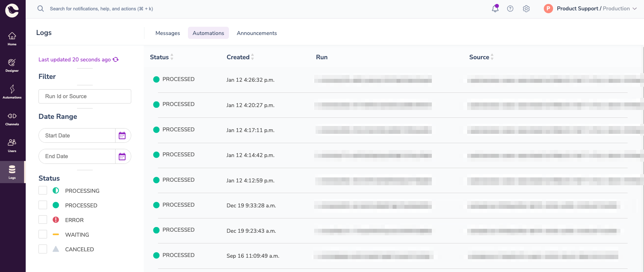
Task: Click the search magnifier icon
Action: (41, 9)
